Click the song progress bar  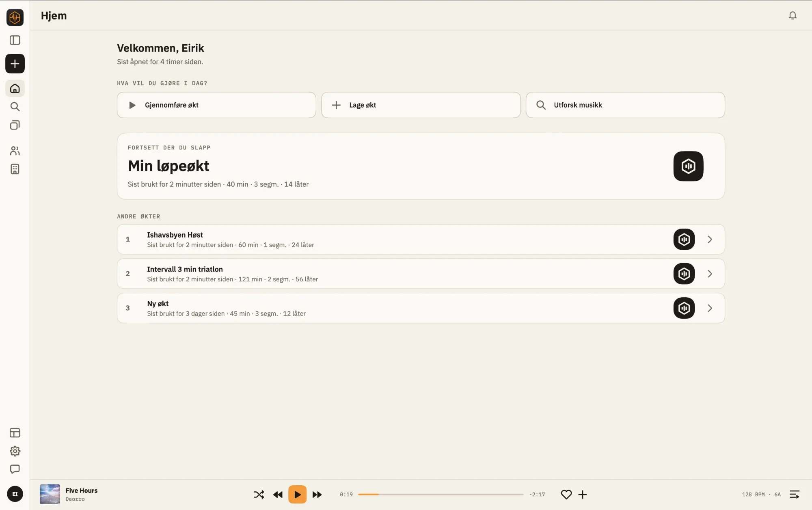[x=441, y=495]
